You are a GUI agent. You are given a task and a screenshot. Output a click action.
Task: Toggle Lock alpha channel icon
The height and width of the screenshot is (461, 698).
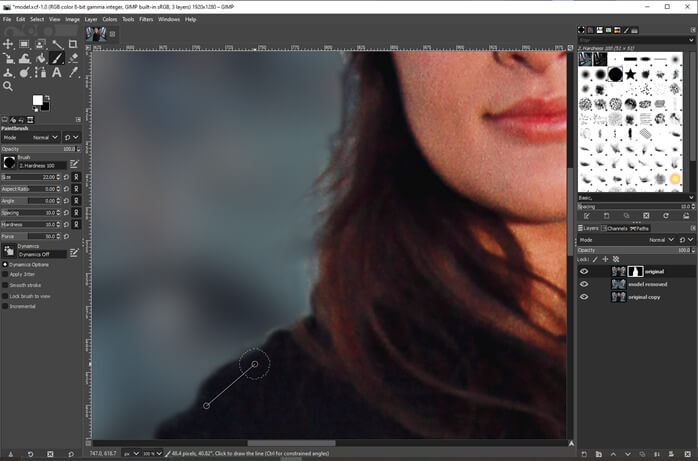coord(616,259)
